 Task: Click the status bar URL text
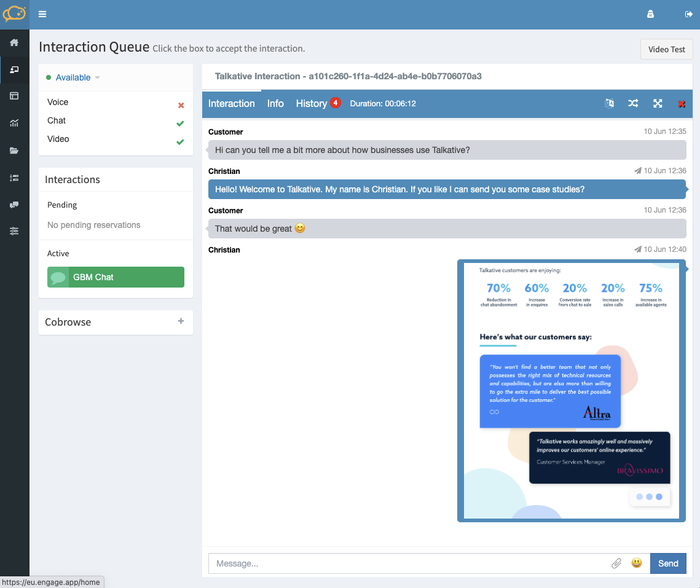click(x=51, y=582)
